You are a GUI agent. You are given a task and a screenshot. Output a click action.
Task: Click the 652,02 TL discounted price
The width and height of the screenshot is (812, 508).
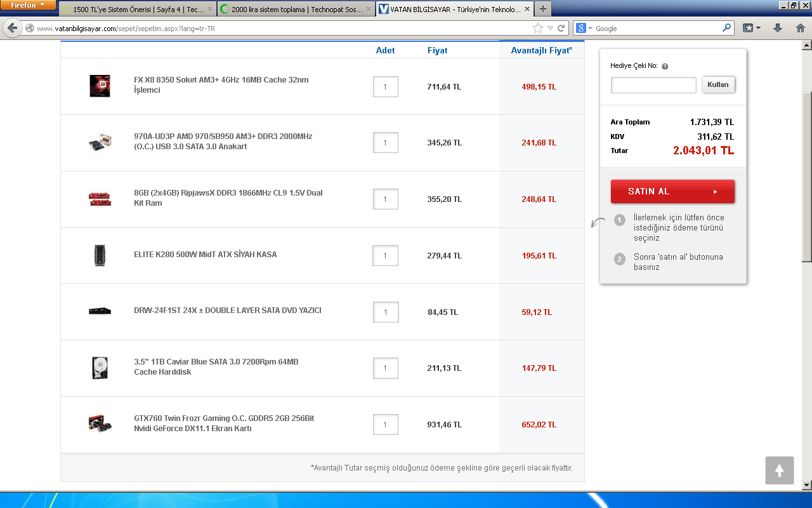coord(539,425)
